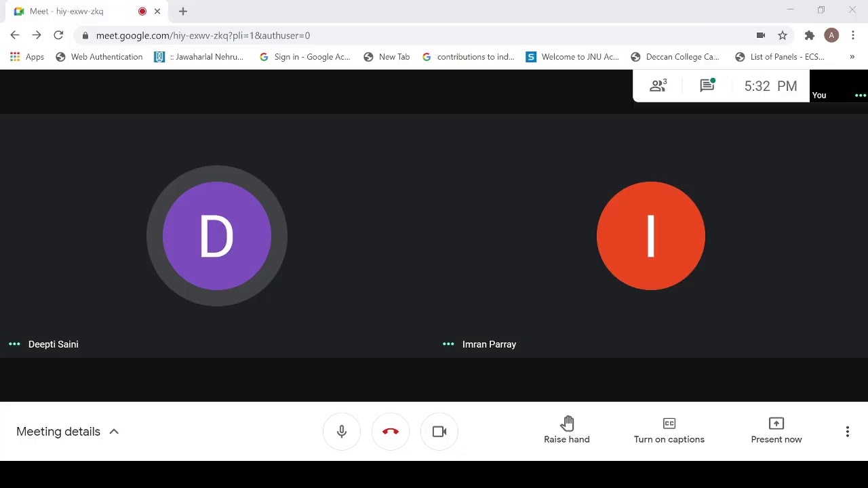Viewport: 868px width, 488px height.
Task: Open the Sign in - Google Ac... bookmark
Action: pos(304,57)
